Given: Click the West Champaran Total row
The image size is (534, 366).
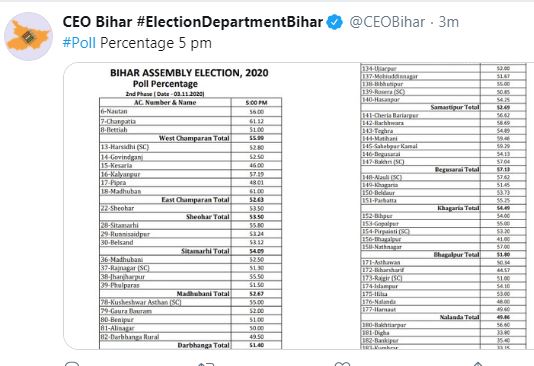Looking at the screenshot, I should click(190, 138).
